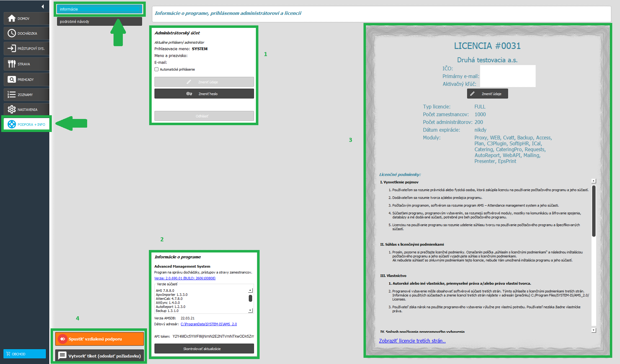Image resolution: width=620 pixels, height=364 pixels.
Task: Open Zobraziť licencie tretích strán link
Action: pyautogui.click(x=412, y=341)
